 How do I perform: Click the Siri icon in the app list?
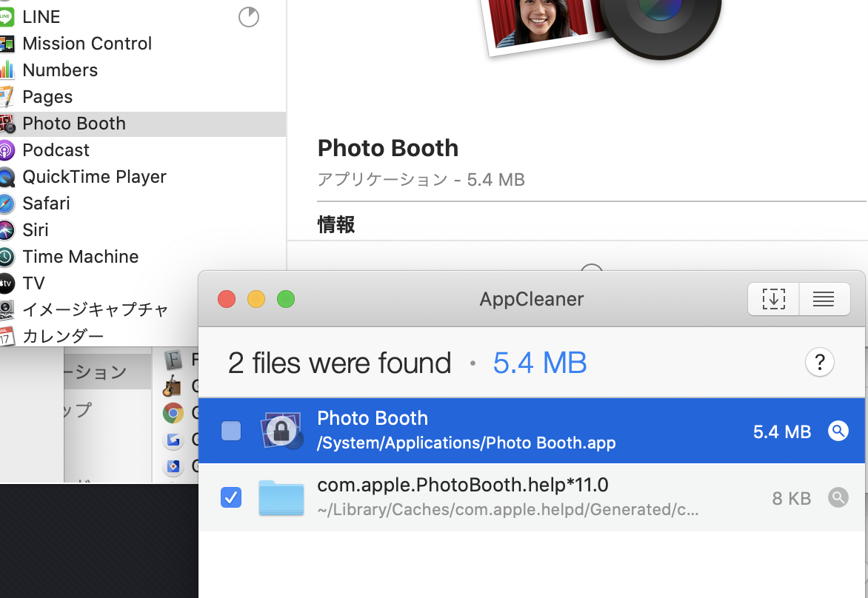(6, 230)
